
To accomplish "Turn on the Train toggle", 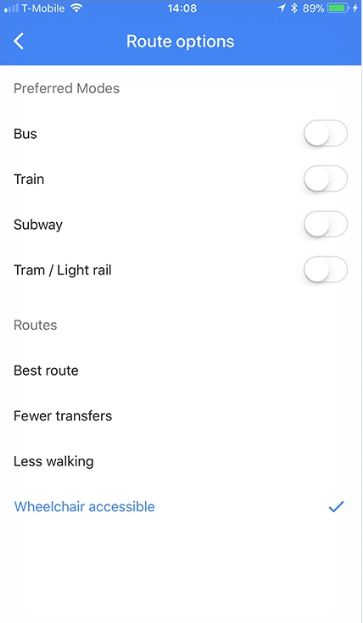I will 326,179.
